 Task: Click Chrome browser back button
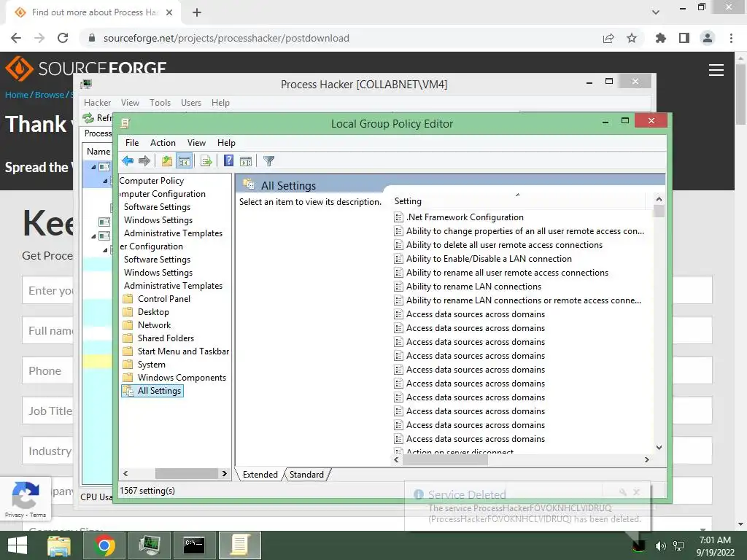(x=16, y=38)
